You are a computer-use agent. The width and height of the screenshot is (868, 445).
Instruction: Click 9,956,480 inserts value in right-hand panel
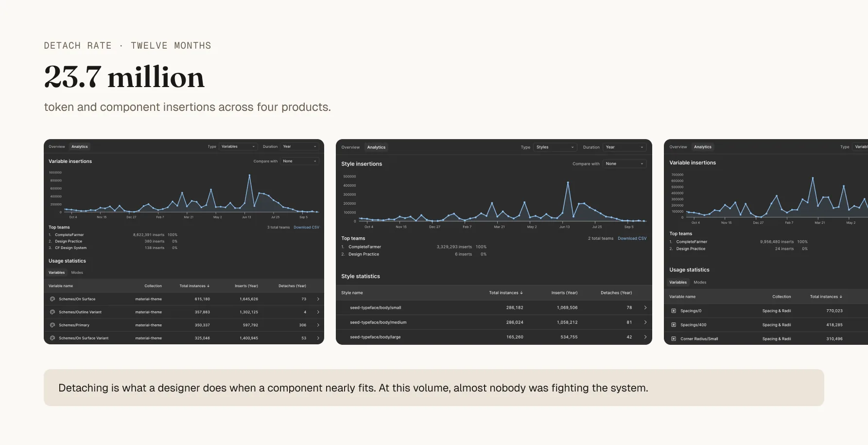(x=777, y=242)
